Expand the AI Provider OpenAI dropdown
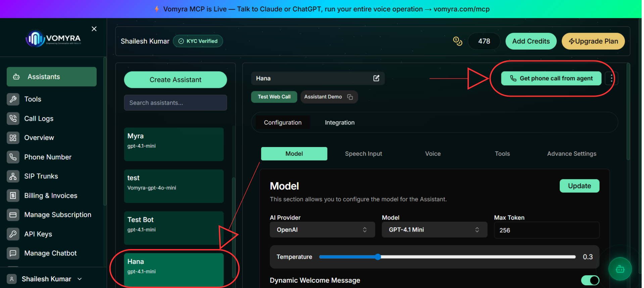This screenshot has width=644, height=288. coord(322,230)
